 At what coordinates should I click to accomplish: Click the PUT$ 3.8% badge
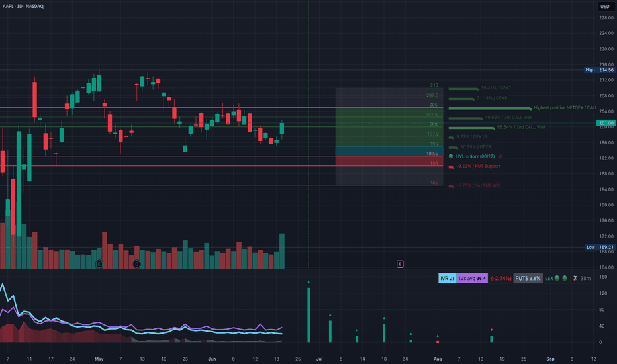(528, 278)
